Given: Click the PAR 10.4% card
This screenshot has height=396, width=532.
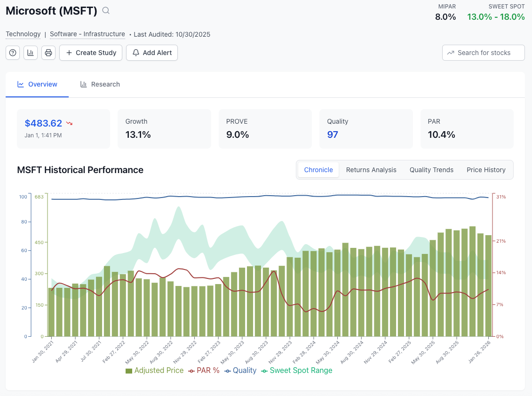Looking at the screenshot, I should pos(467,128).
